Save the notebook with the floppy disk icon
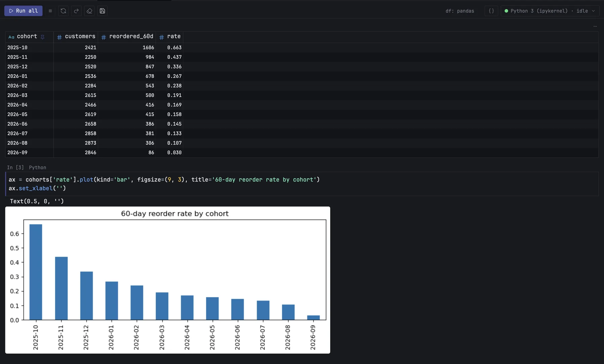Viewport: 604px width, 364px height. click(102, 11)
